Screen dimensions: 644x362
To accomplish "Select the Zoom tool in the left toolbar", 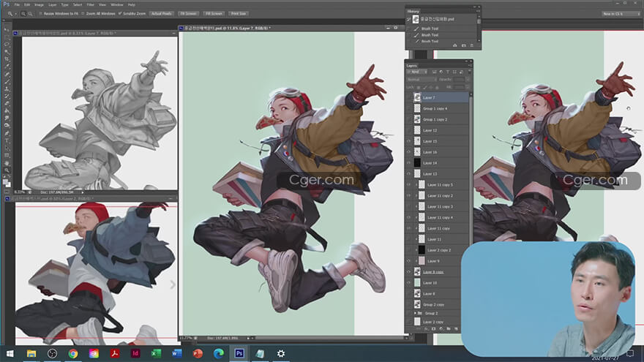I will click(x=7, y=170).
